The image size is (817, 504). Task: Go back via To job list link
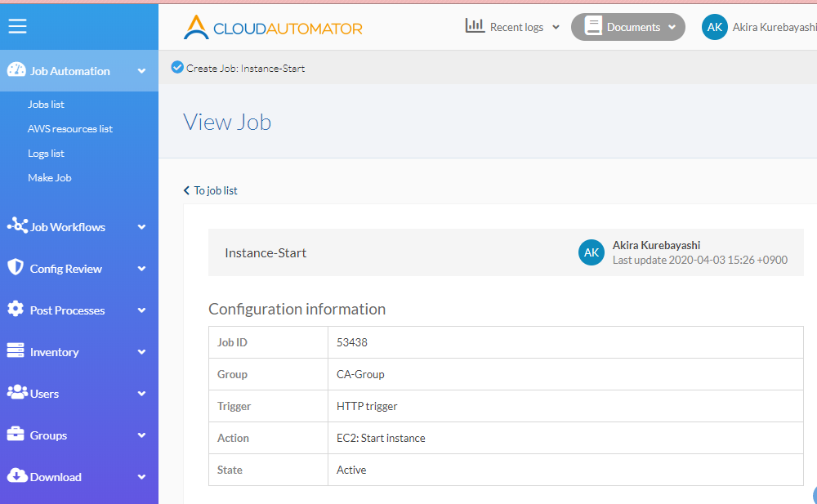coord(216,191)
